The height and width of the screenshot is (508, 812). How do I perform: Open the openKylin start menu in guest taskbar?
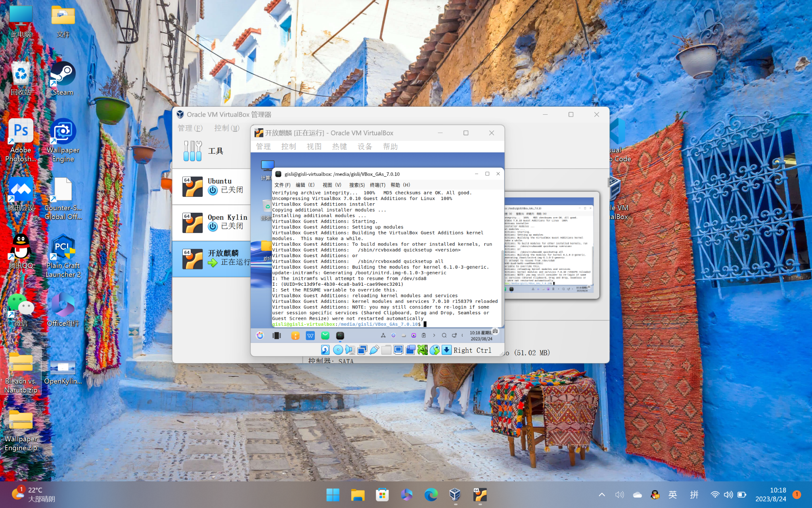tap(260, 335)
